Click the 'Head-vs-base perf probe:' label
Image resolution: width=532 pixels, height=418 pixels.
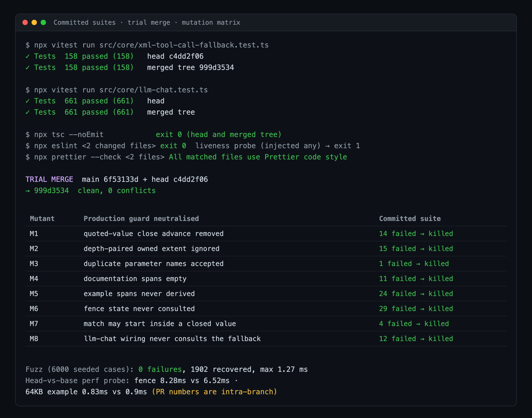pos(78,381)
